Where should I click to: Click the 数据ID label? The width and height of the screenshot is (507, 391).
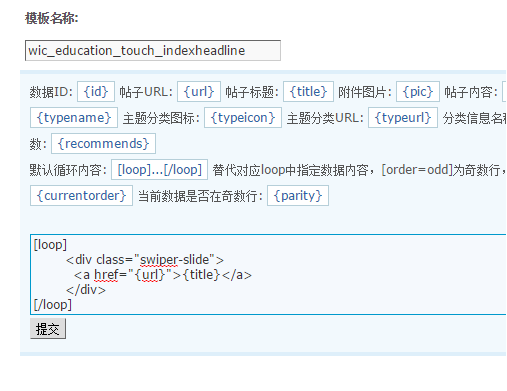coord(51,92)
